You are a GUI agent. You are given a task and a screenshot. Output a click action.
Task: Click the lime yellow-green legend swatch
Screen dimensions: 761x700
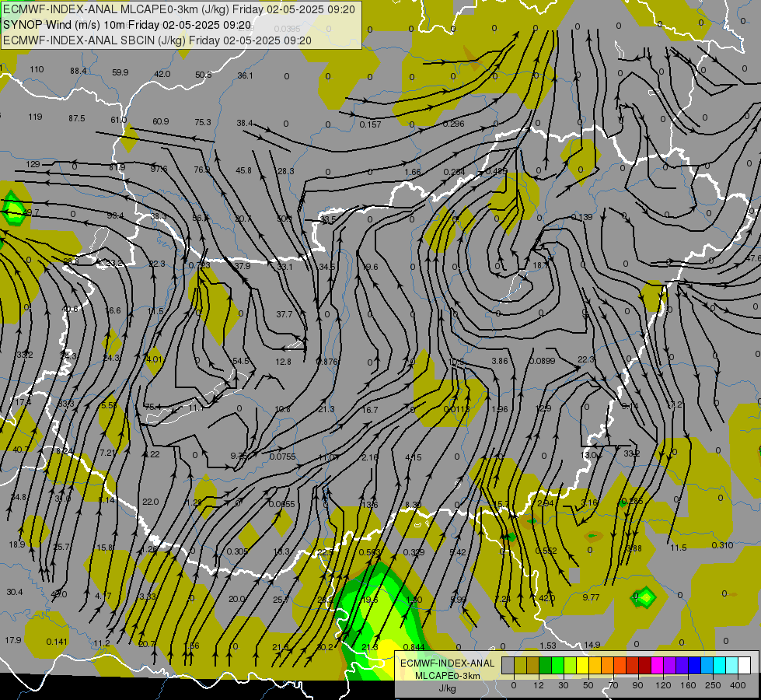tap(571, 666)
